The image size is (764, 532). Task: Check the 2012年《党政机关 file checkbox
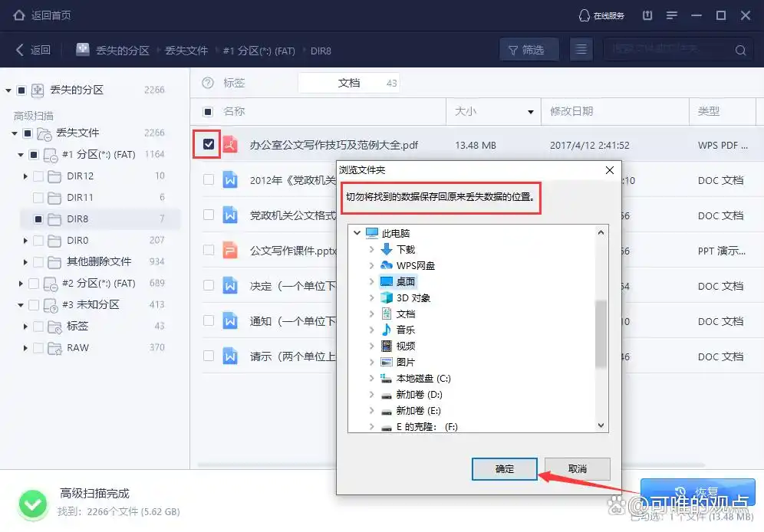(209, 179)
